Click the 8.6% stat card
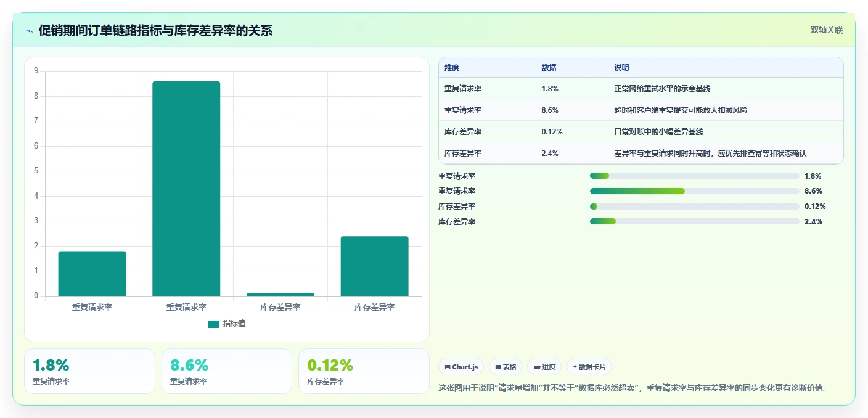The image size is (868, 418). [227, 371]
